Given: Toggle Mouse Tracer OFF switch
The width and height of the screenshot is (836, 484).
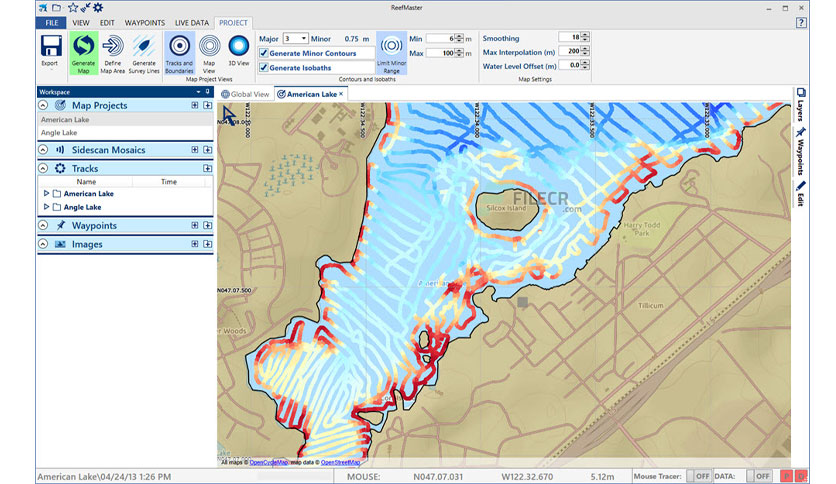Looking at the screenshot, I should tap(699, 476).
